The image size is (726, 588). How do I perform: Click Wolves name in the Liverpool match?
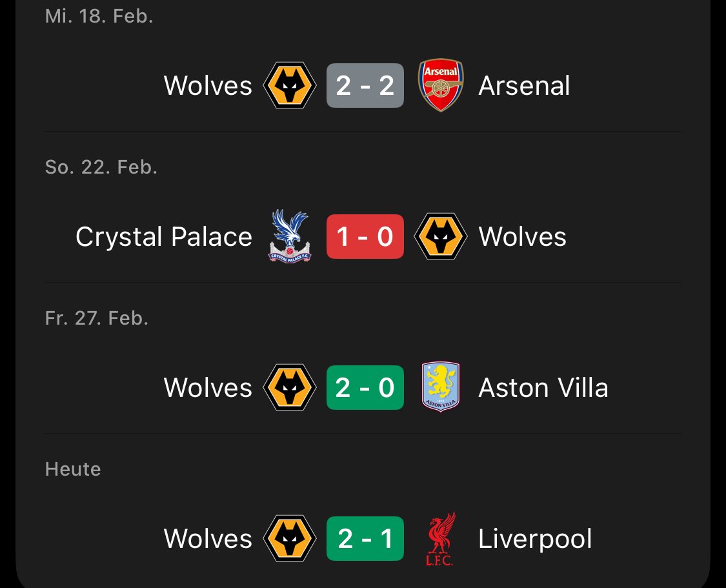click(x=208, y=539)
